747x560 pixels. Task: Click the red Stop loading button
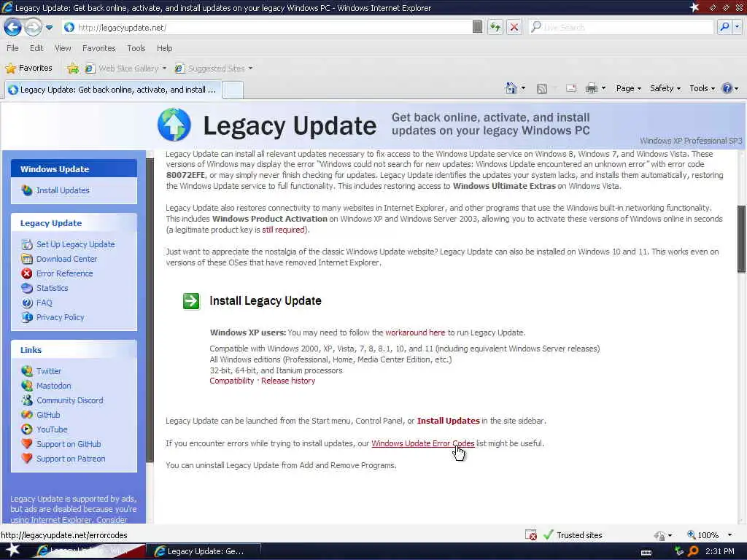pos(514,27)
